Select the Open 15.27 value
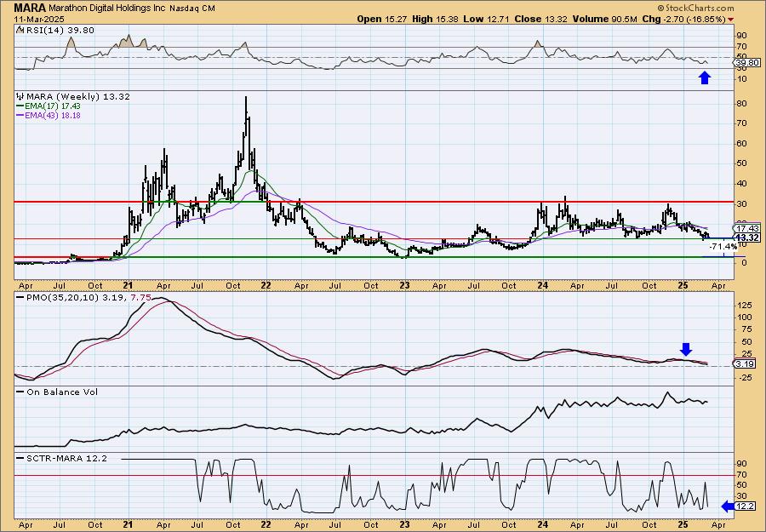766x532 pixels. coord(380,19)
